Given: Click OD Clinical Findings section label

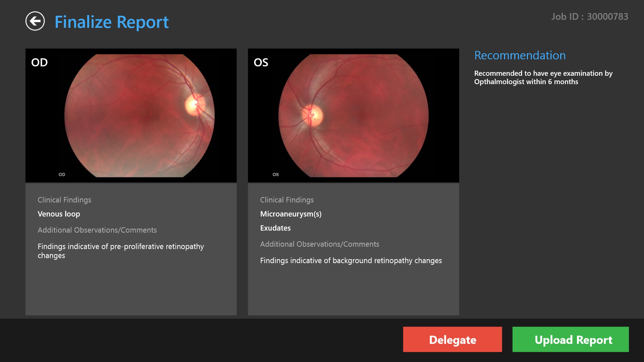Looking at the screenshot, I should click(64, 200).
